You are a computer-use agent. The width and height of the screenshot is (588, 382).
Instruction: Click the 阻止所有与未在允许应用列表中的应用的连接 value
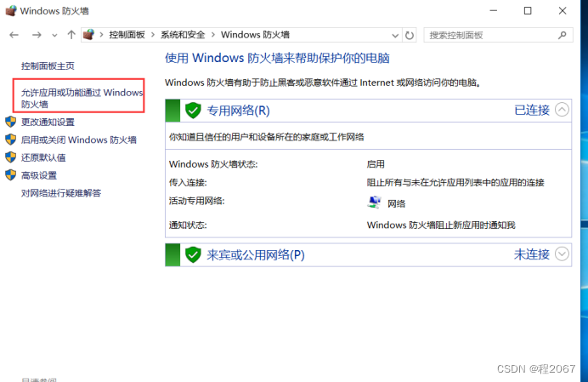coord(455,183)
